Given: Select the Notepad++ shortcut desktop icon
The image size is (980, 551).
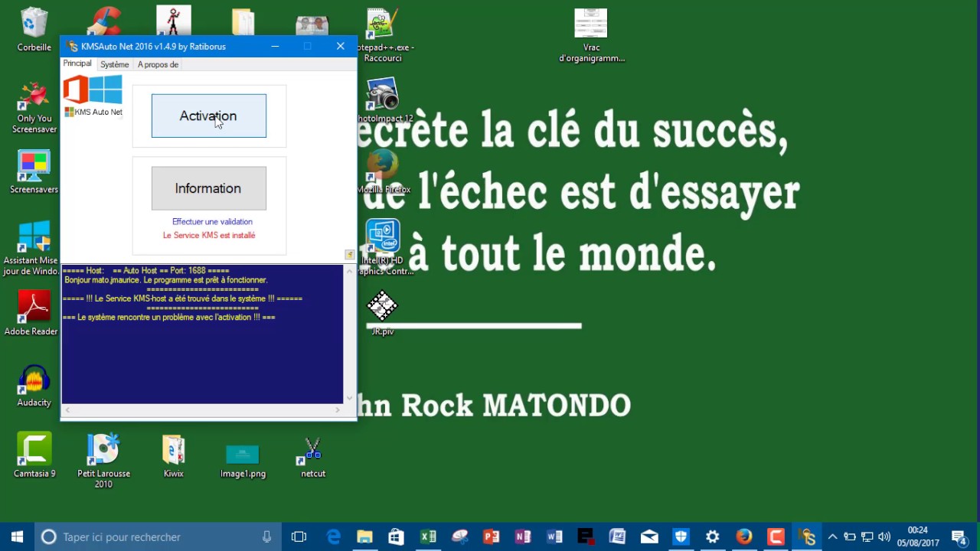Looking at the screenshot, I should [383, 34].
